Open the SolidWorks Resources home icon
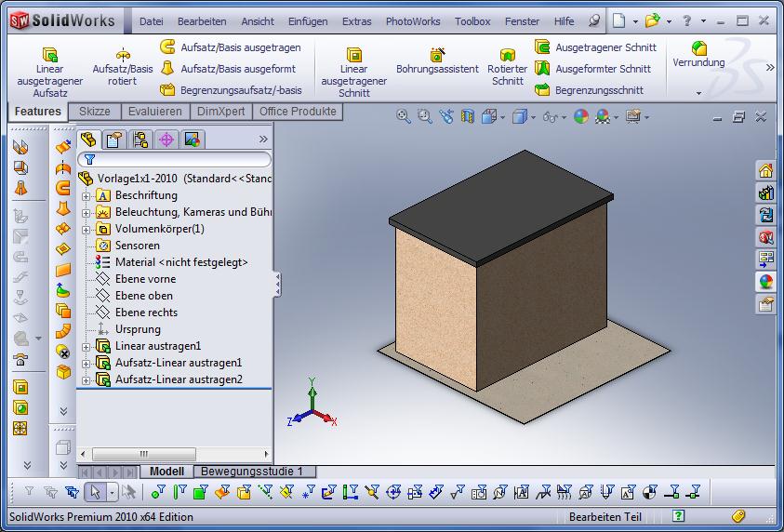 click(766, 170)
